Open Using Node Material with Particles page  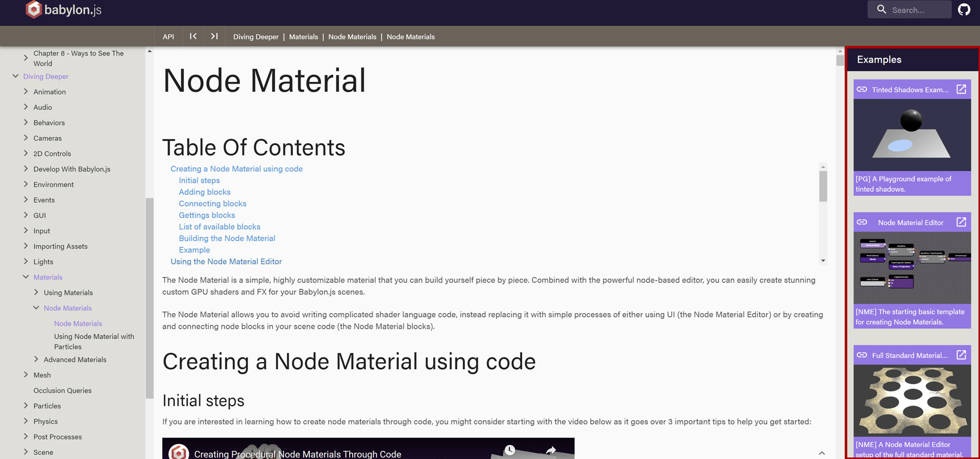coord(94,341)
